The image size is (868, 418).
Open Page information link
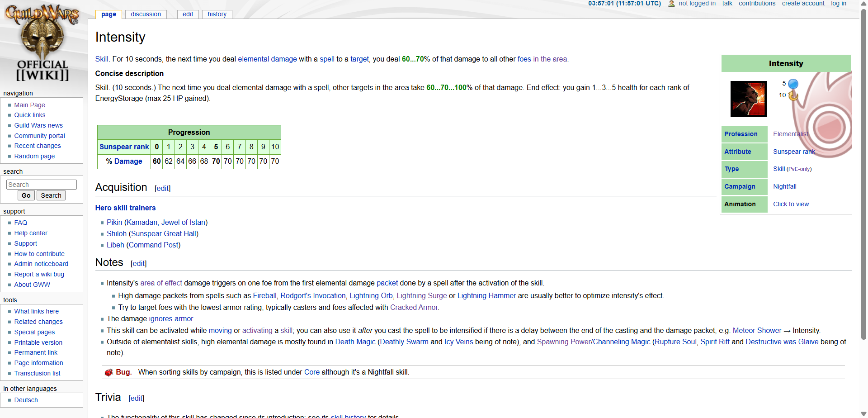(x=39, y=363)
